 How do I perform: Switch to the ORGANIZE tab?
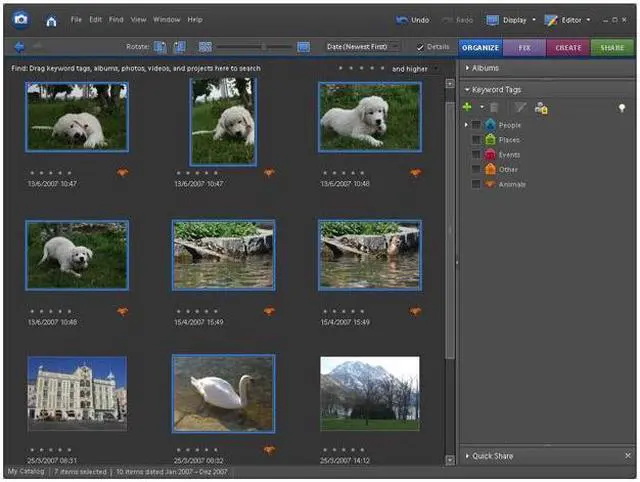click(x=480, y=47)
